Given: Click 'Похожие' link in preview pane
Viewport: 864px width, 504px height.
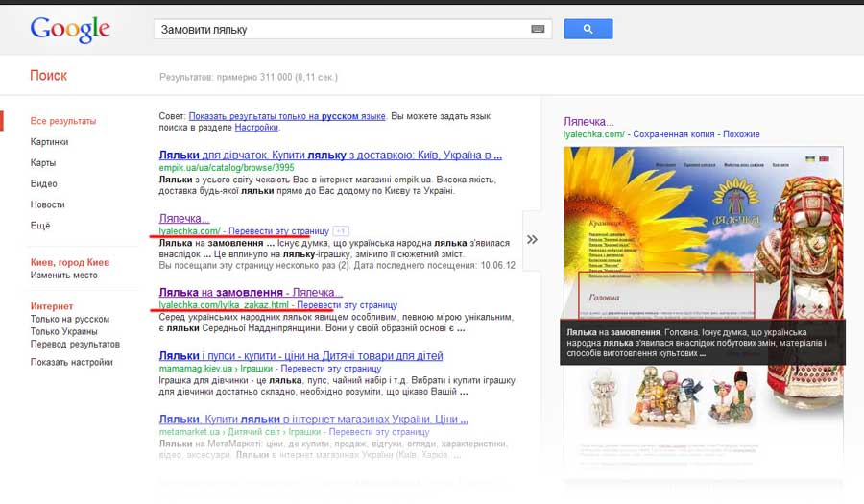Looking at the screenshot, I should (x=741, y=133).
